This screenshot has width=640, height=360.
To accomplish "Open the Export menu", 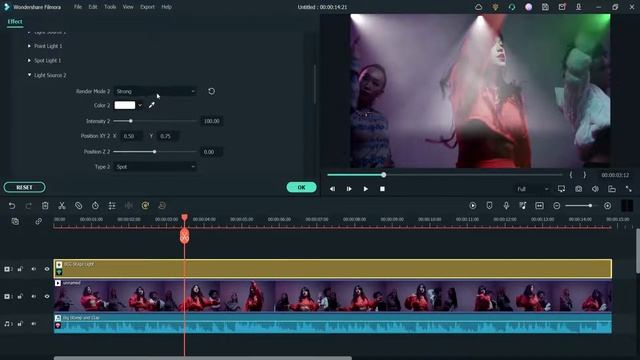I will [x=147, y=7].
